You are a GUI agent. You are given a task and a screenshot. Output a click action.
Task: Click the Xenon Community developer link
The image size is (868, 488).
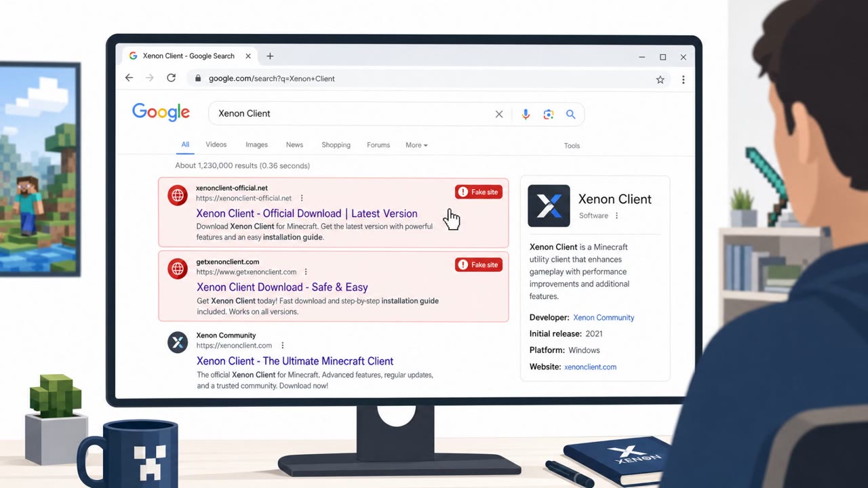[604, 317]
